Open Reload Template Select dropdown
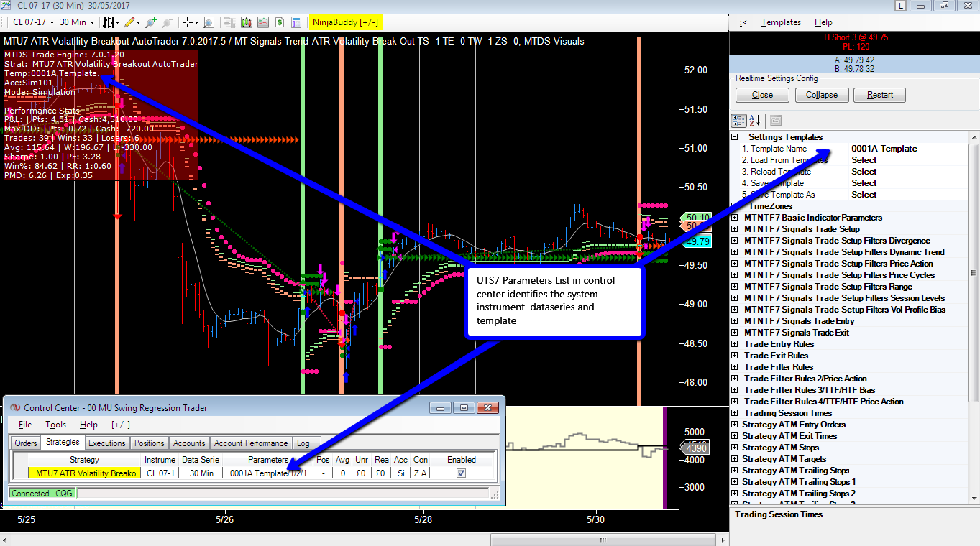Image resolution: width=980 pixels, height=546 pixels. pos(911,172)
